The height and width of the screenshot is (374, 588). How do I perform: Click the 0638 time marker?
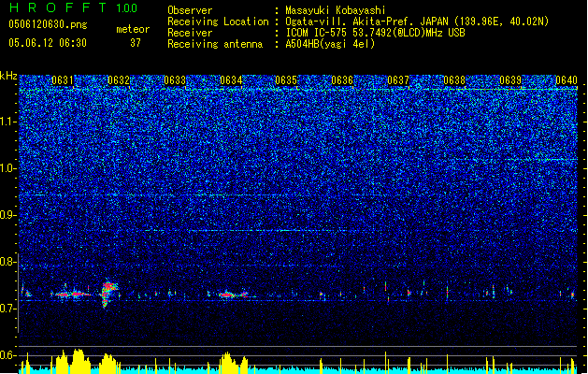pyautogui.click(x=454, y=80)
